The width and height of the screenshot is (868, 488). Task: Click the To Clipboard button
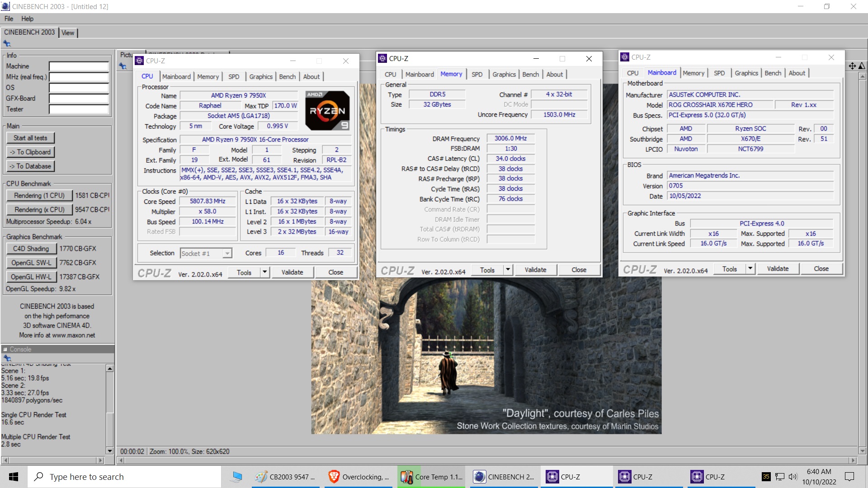30,152
